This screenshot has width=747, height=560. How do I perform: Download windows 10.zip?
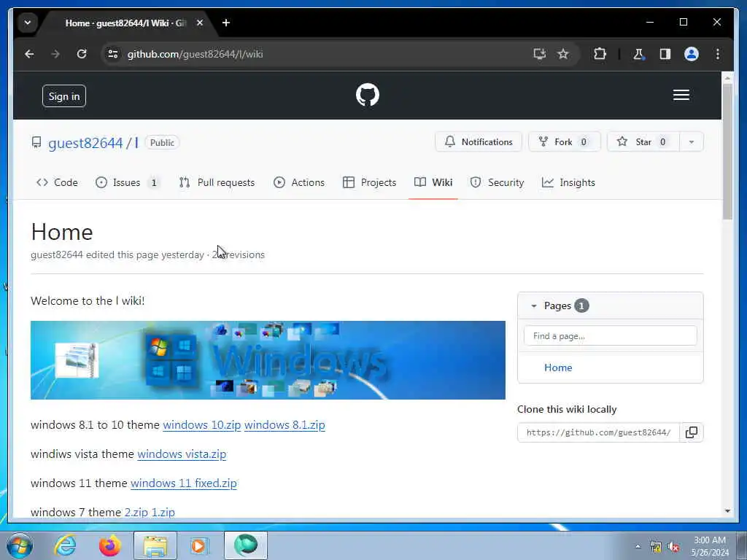[202, 425]
